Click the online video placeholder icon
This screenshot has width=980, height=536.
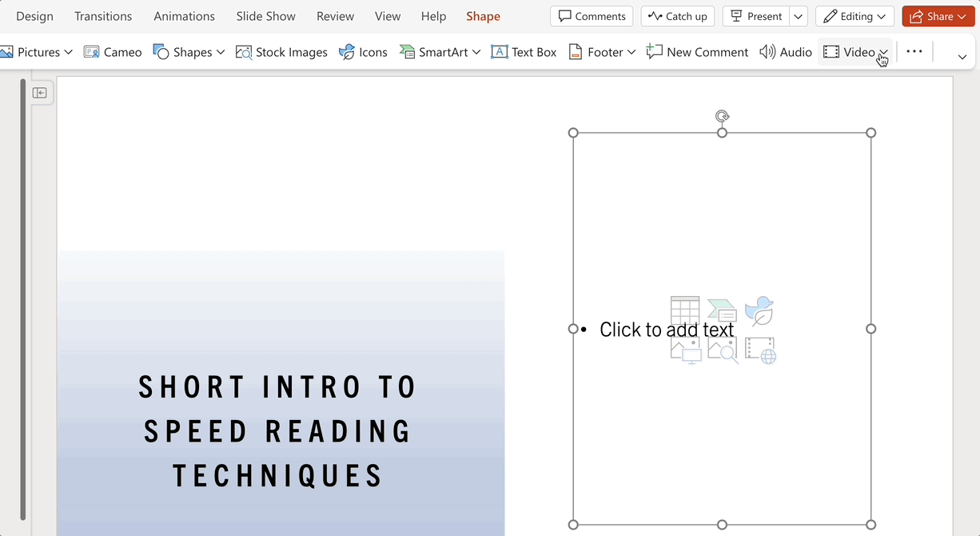[760, 350]
